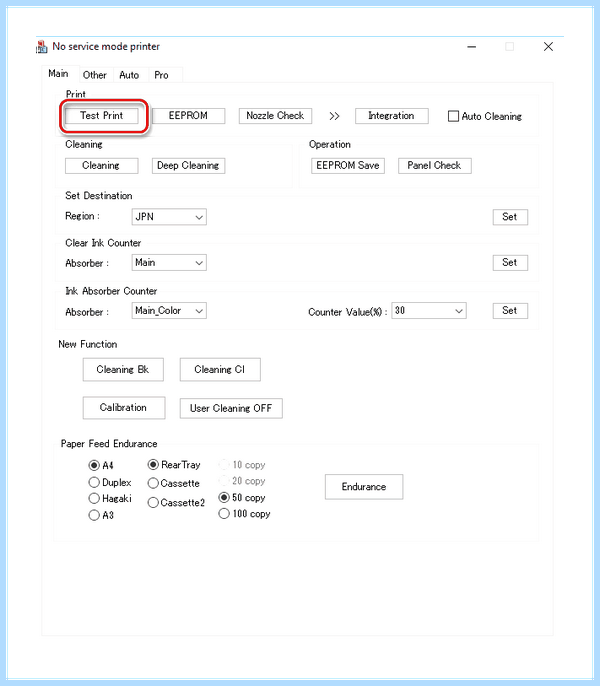
Task: Run the Nozzle Check
Action: pyautogui.click(x=275, y=116)
